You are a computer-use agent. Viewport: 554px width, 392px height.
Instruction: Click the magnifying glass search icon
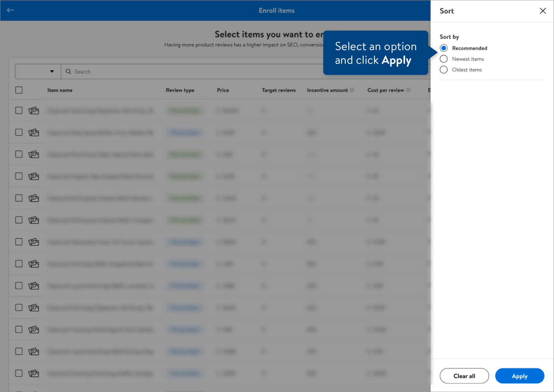(x=68, y=72)
